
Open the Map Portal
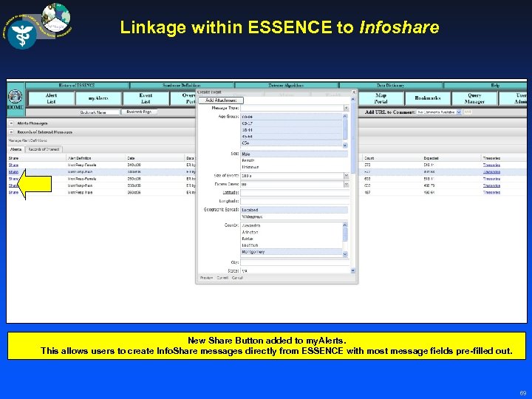(381, 98)
